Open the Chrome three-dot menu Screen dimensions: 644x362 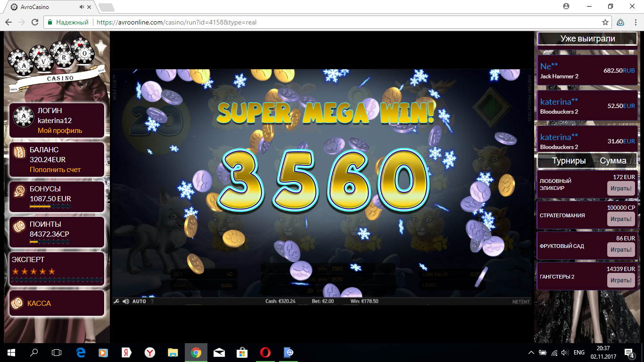coord(635,22)
